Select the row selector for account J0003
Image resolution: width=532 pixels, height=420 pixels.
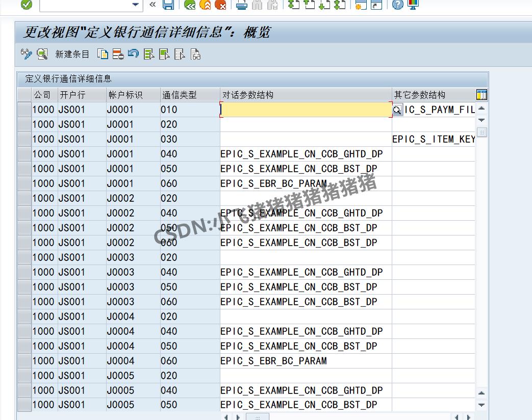23,257
